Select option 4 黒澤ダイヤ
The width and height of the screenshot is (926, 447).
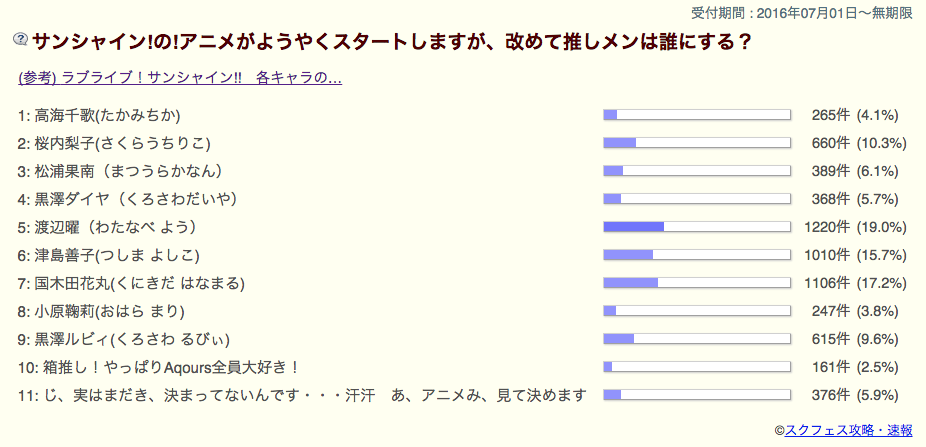(x=127, y=198)
